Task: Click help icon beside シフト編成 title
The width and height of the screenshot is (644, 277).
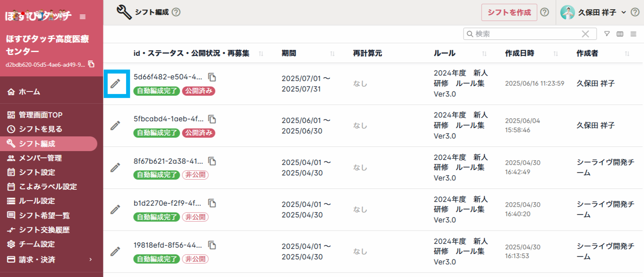Action: pos(176,12)
